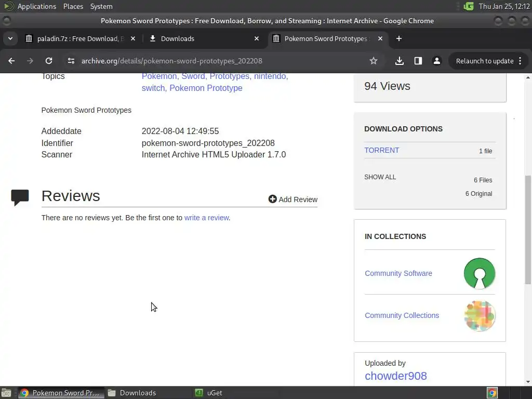Switch to Pokemon Sword Pr... taskbar window
Viewport: 532px width, 399px height.
61,393
